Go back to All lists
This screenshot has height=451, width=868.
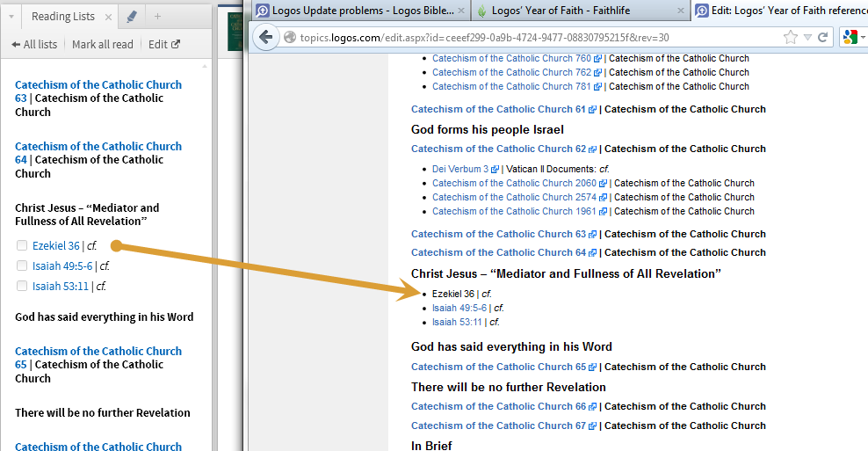tap(34, 44)
